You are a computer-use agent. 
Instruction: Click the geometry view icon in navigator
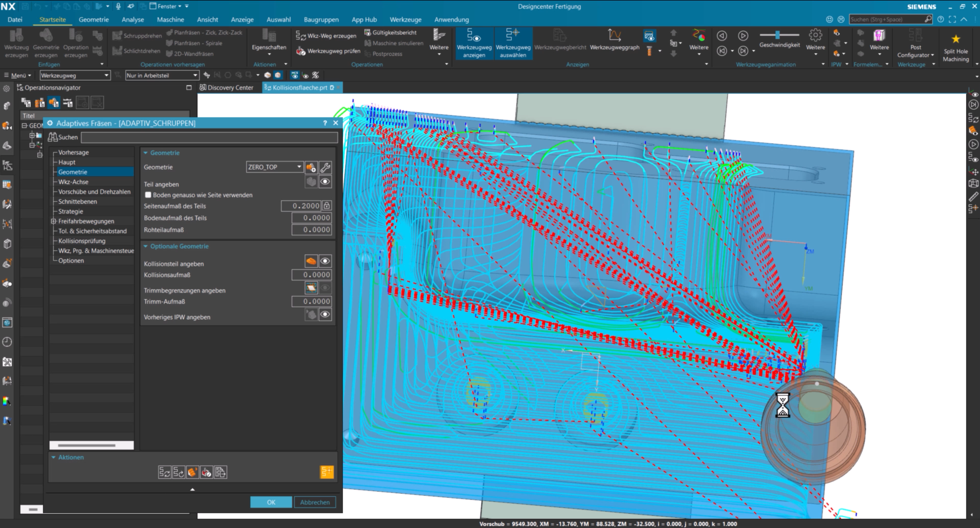click(x=54, y=103)
